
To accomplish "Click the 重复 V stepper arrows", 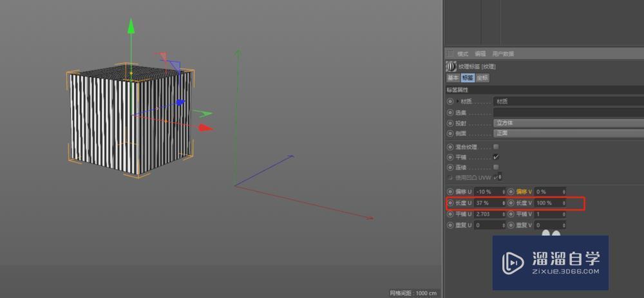I will [564, 225].
